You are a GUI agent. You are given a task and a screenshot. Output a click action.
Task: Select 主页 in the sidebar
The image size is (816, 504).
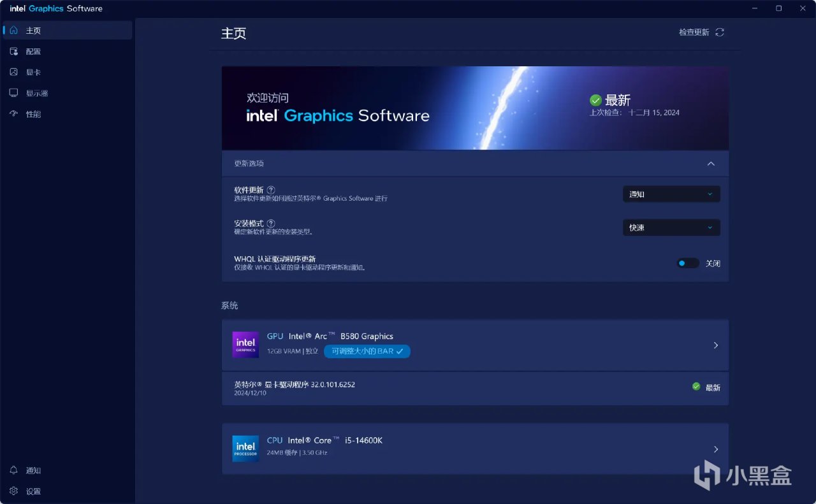pyautogui.click(x=68, y=31)
